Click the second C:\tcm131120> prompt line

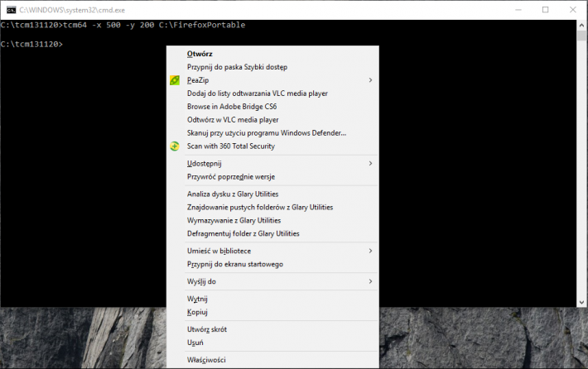31,44
